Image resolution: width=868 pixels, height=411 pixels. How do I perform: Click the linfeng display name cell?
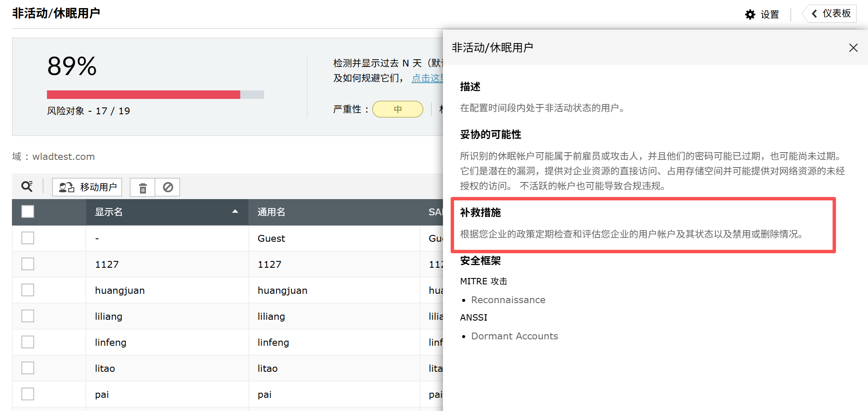tap(111, 342)
